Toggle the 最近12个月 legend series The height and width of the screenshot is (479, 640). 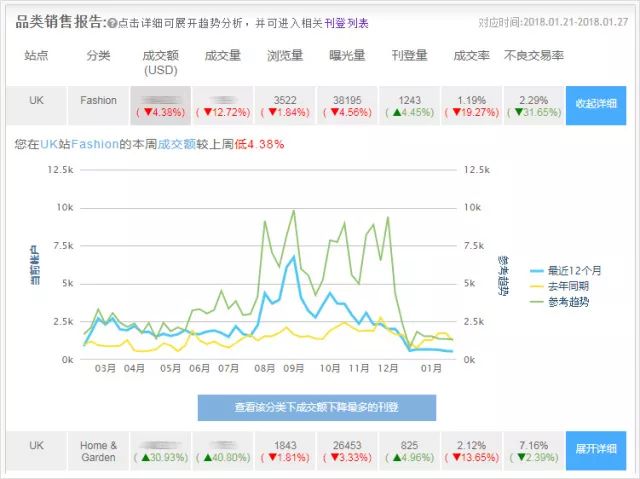tap(565, 271)
